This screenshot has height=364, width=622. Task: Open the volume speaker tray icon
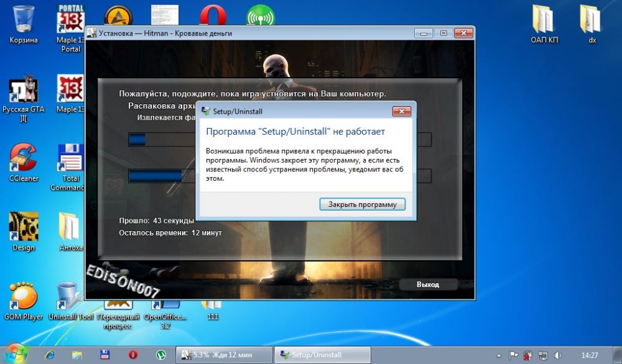pos(557,355)
